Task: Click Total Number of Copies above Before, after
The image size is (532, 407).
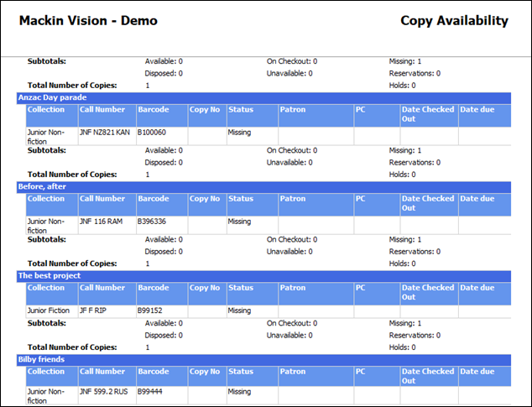Action: click(72, 175)
